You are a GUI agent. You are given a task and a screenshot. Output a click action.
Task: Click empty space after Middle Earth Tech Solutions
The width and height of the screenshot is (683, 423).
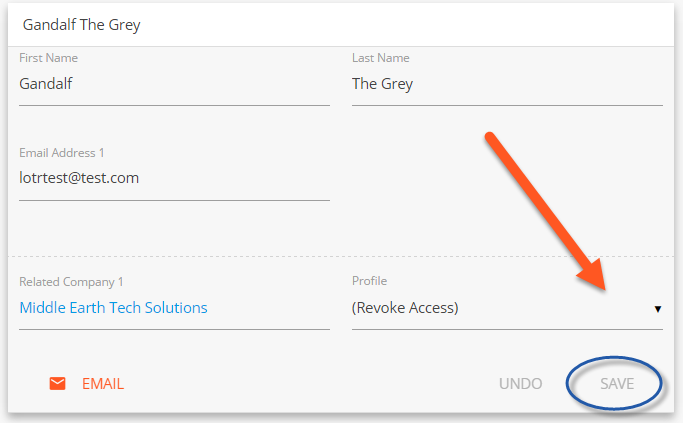tap(268, 308)
